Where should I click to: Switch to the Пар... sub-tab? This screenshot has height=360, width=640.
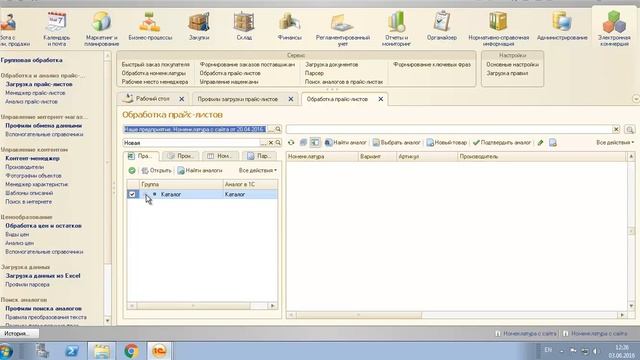pyautogui.click(x=260, y=156)
